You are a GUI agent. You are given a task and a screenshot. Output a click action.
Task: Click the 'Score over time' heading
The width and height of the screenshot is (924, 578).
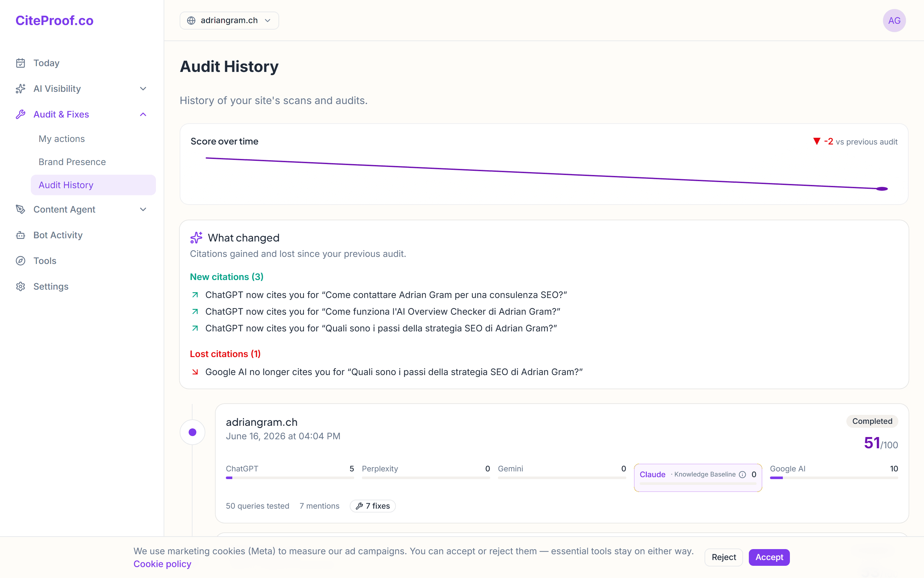[224, 141]
